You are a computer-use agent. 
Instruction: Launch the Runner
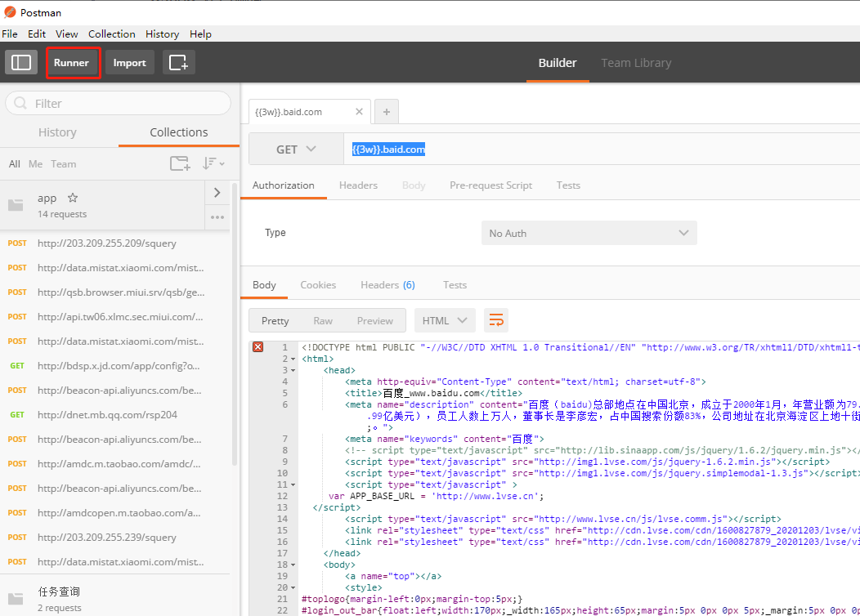click(71, 62)
